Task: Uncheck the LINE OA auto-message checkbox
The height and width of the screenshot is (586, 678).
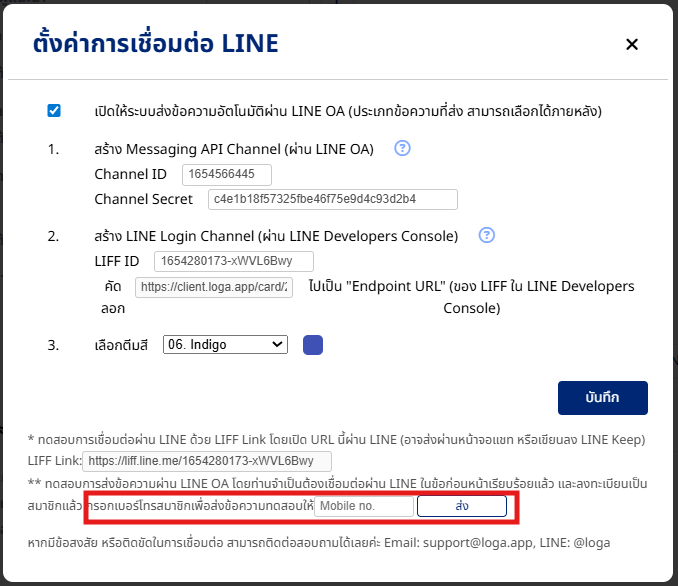Action: pyautogui.click(x=54, y=111)
